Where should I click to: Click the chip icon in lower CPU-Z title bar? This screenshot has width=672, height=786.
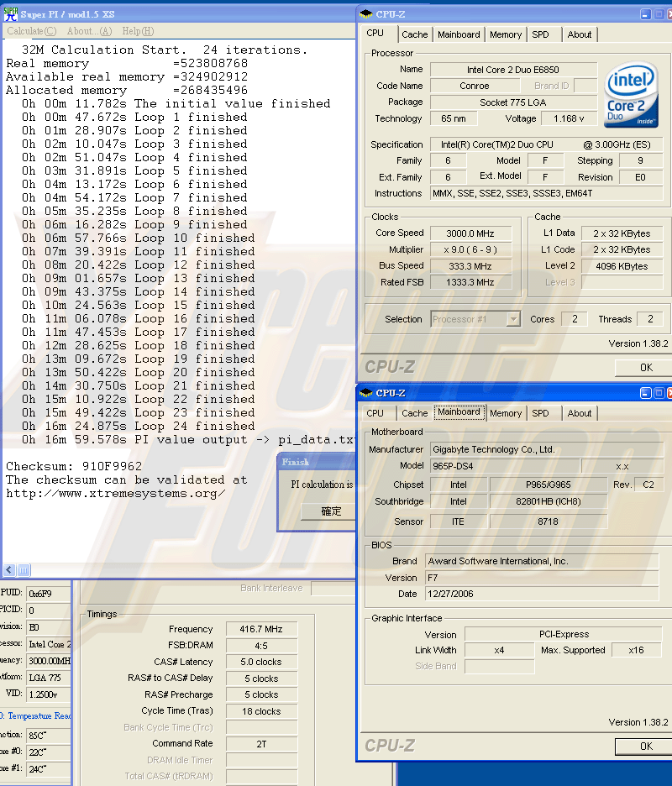pos(365,393)
